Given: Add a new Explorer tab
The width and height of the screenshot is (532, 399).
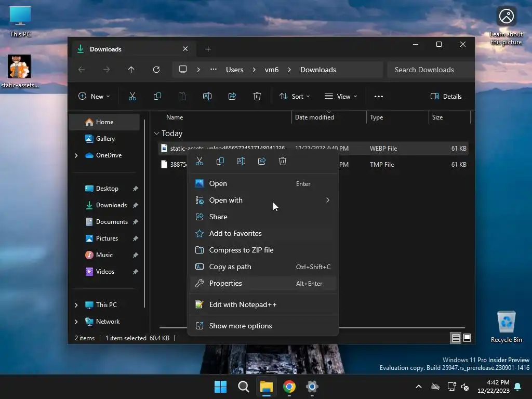Looking at the screenshot, I should (x=208, y=49).
